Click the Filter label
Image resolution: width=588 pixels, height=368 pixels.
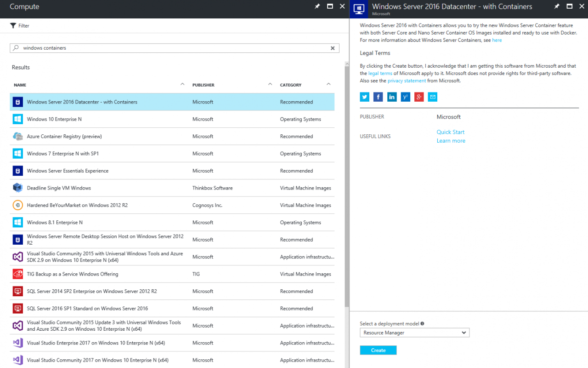(x=24, y=26)
